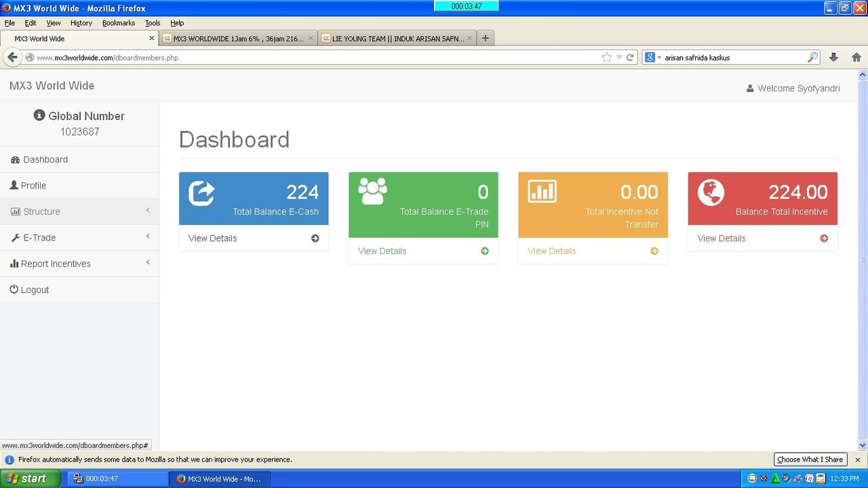The width and height of the screenshot is (868, 488).
Task: Click Logout in the sidebar
Action: (79, 289)
